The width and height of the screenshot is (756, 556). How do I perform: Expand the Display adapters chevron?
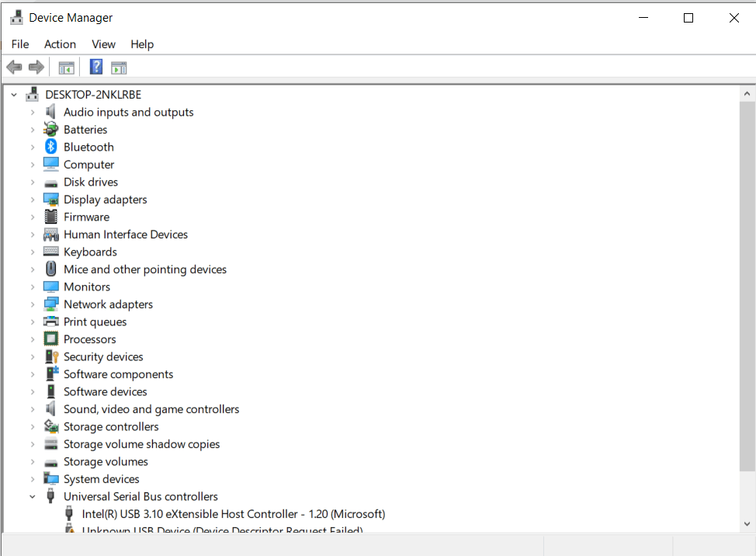coord(33,200)
